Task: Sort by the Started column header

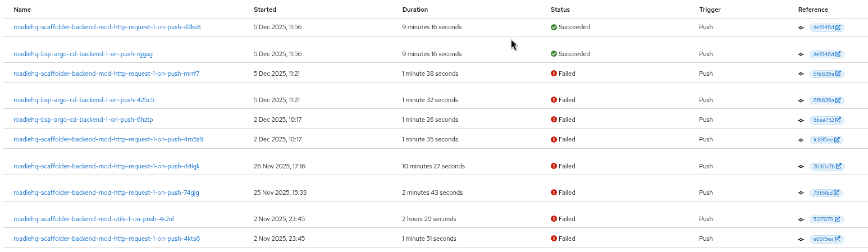Action: [x=264, y=10]
